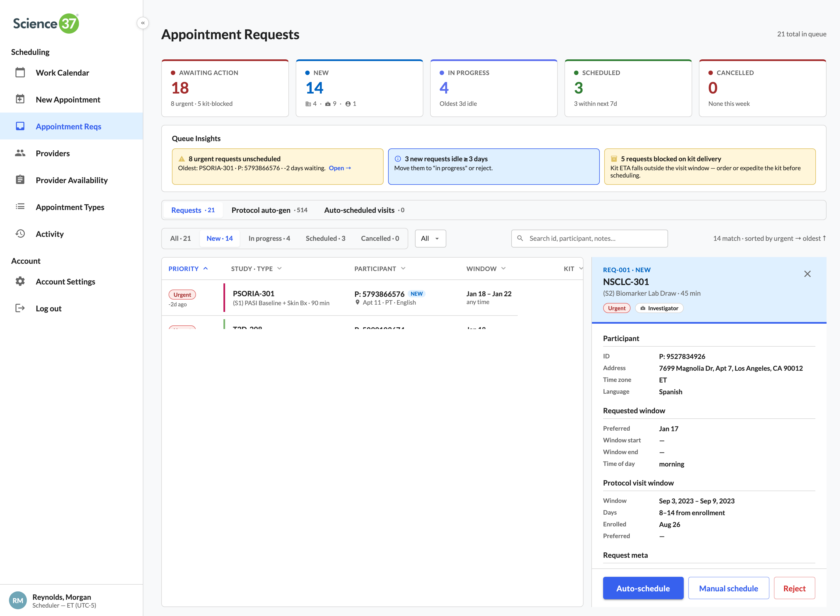Select the Scheduled summary card
The image size is (840, 616).
click(628, 88)
